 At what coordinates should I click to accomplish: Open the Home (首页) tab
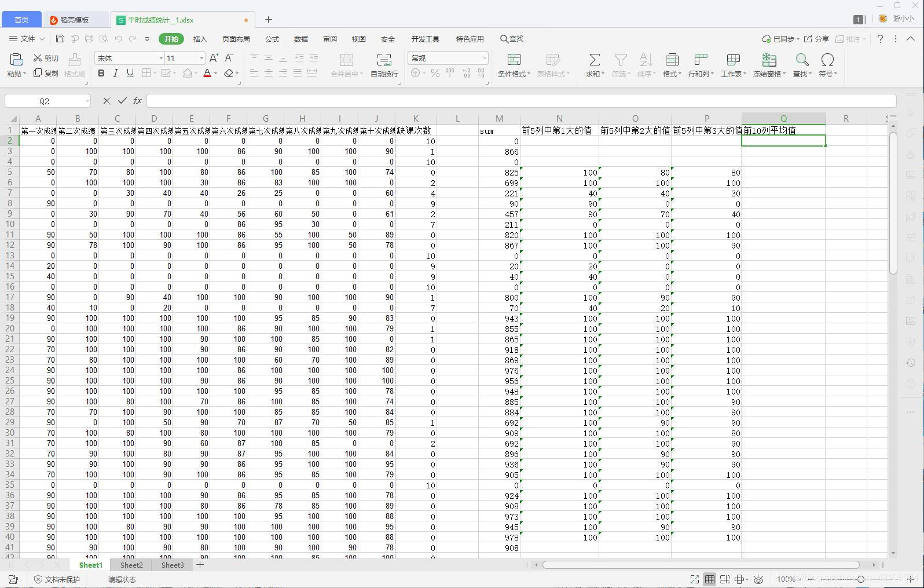pos(21,20)
